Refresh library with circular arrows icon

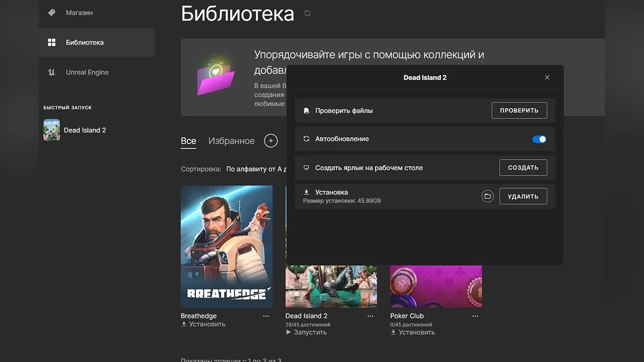click(308, 13)
